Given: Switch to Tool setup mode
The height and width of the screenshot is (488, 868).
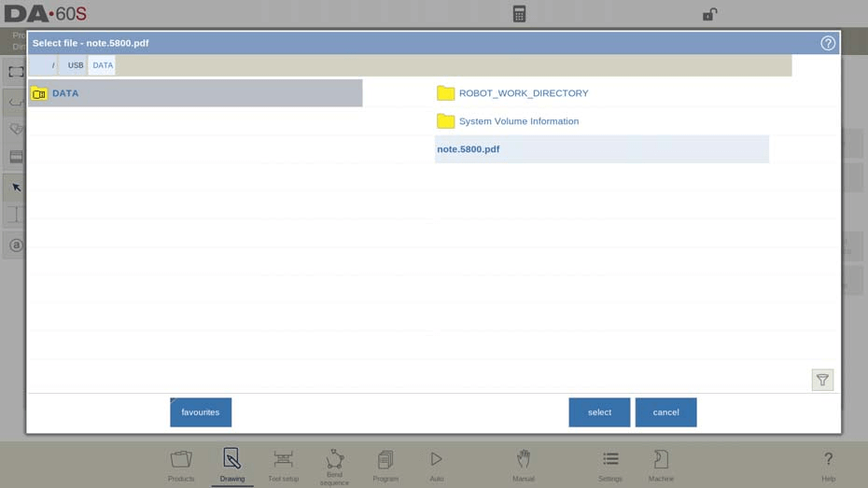Looking at the screenshot, I should tap(283, 465).
